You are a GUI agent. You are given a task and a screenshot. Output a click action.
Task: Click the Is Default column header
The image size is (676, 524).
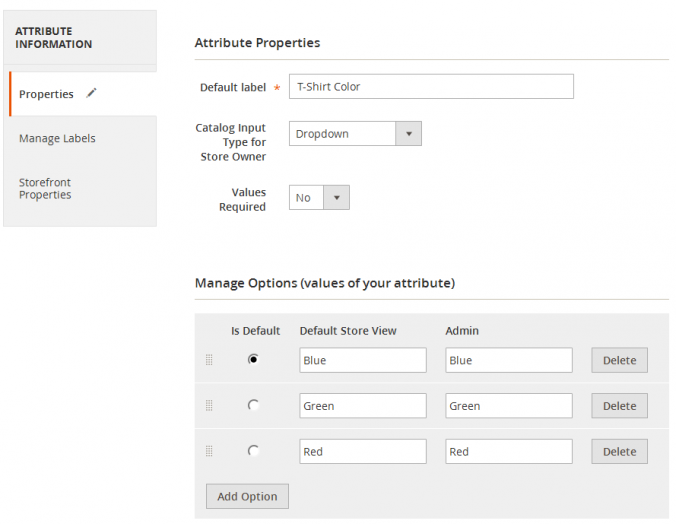[x=255, y=331]
